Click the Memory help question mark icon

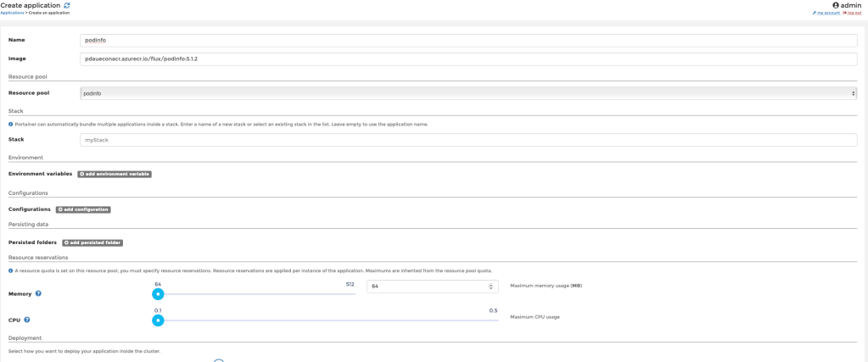pos(38,293)
